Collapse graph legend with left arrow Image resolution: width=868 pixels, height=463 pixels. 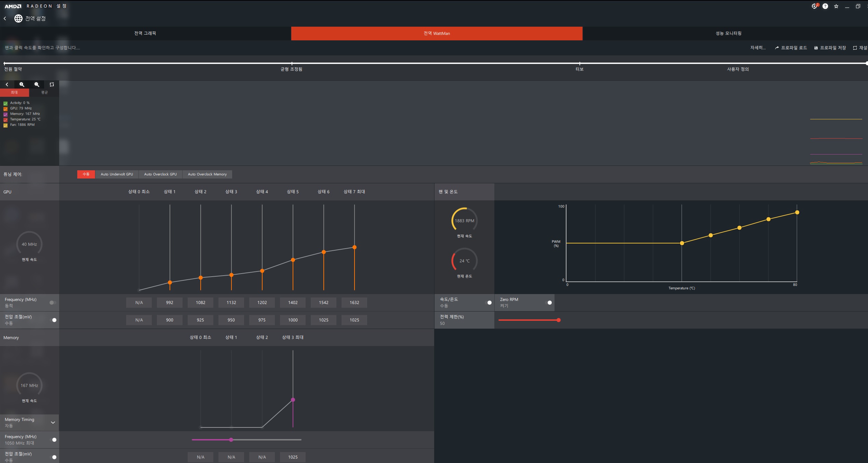coord(7,84)
